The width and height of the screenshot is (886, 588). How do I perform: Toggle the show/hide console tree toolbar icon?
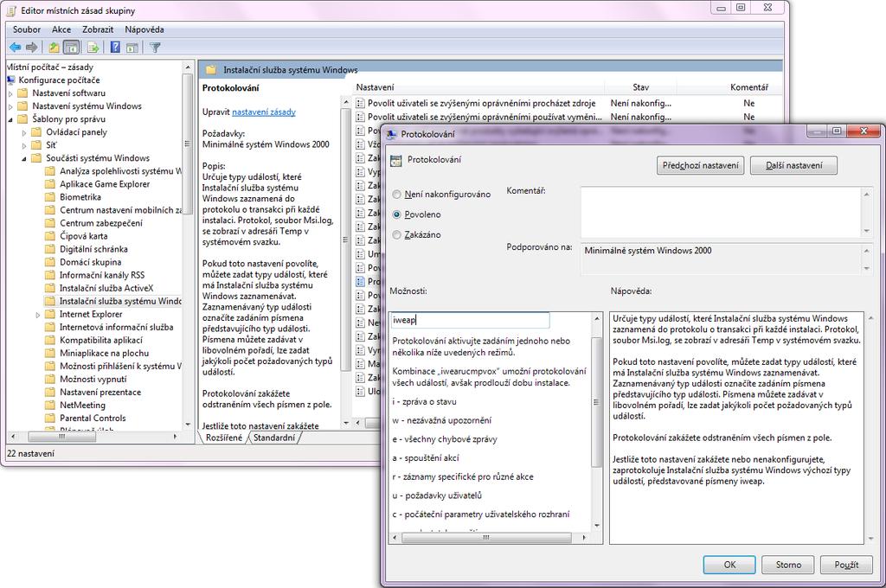pyautogui.click(x=71, y=48)
